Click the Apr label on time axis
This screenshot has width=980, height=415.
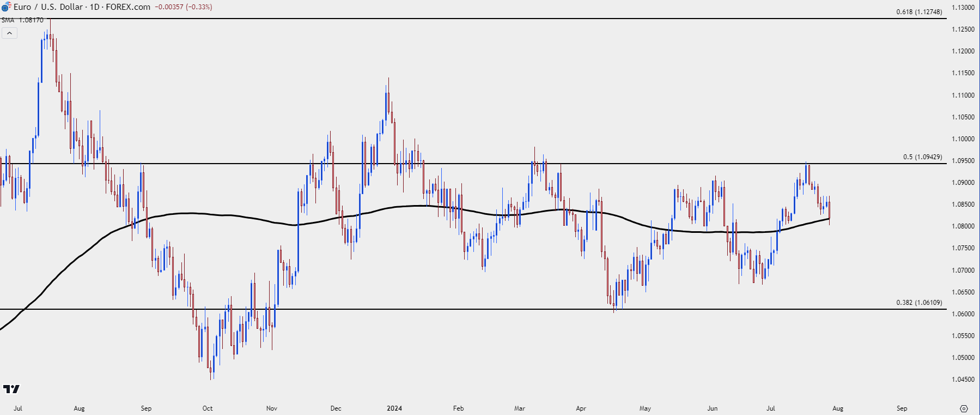[x=581, y=408]
